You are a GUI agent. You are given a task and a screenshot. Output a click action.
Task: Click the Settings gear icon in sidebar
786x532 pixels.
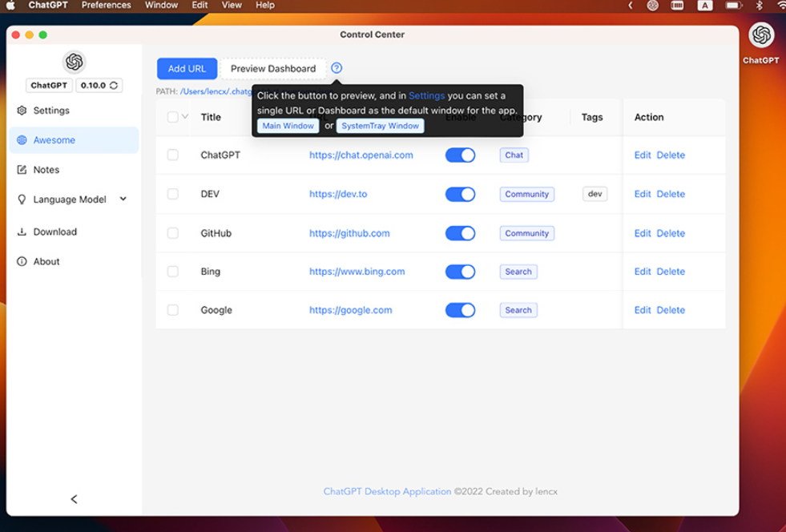click(x=22, y=111)
